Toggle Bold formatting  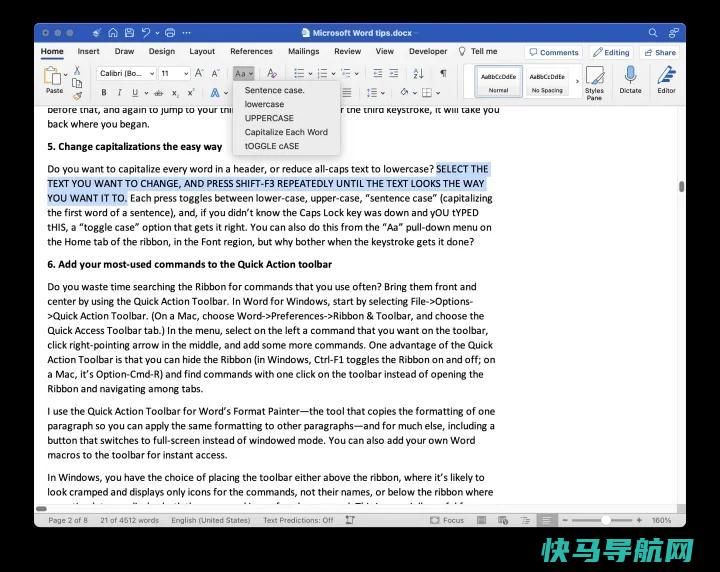104,93
